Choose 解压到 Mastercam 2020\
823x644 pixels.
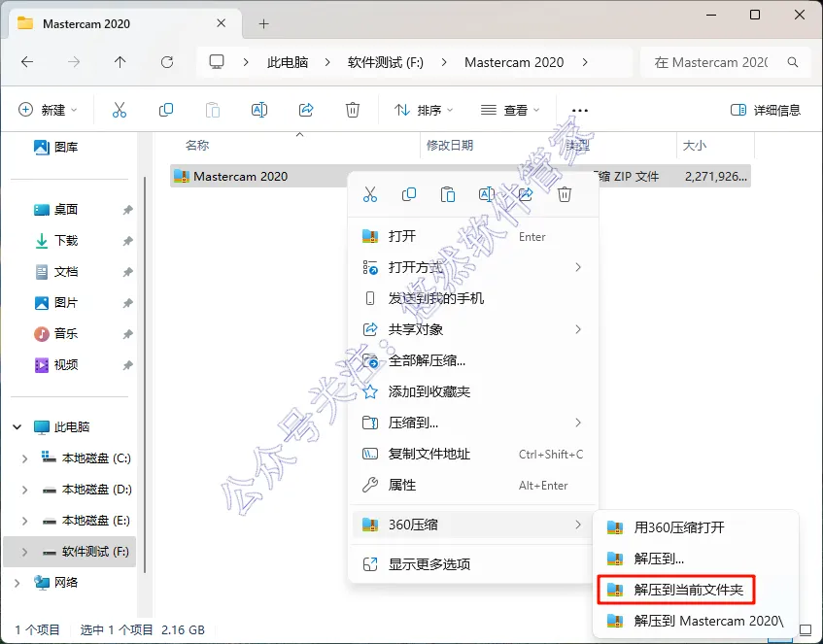point(696,621)
